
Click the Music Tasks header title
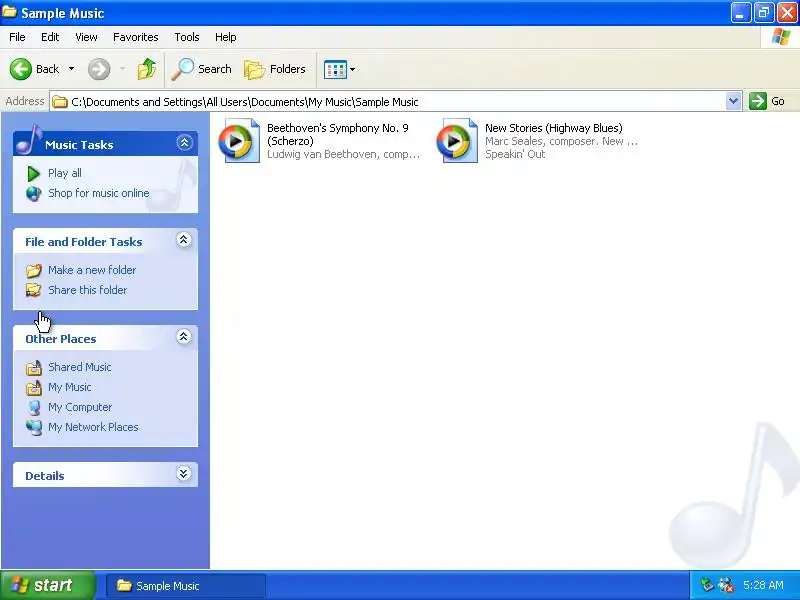point(79,145)
